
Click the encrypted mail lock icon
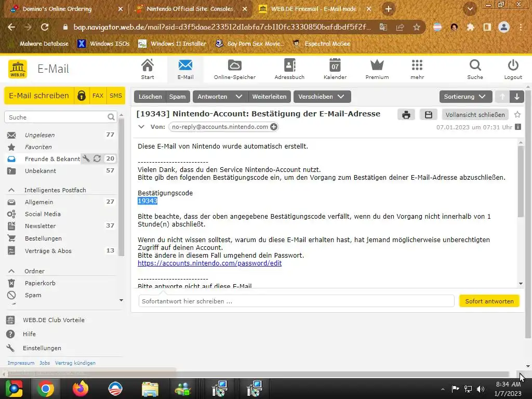point(82,96)
